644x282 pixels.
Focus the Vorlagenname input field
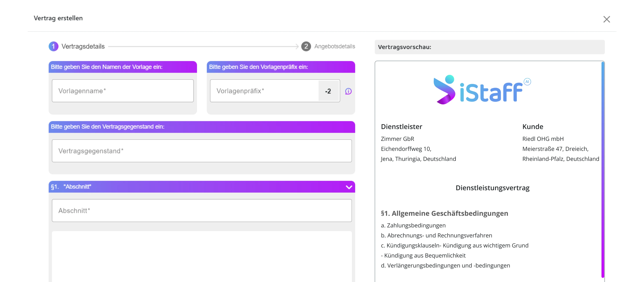[x=123, y=91]
